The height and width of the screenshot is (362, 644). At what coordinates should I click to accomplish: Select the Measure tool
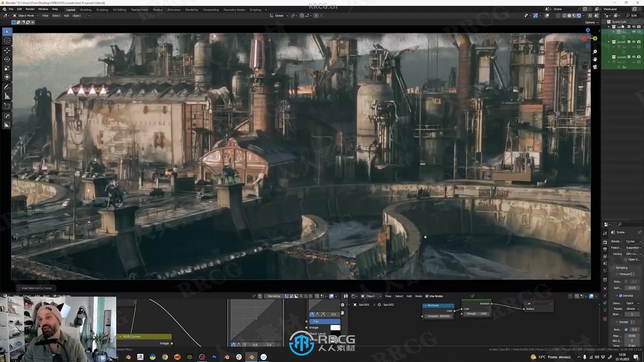(x=7, y=96)
